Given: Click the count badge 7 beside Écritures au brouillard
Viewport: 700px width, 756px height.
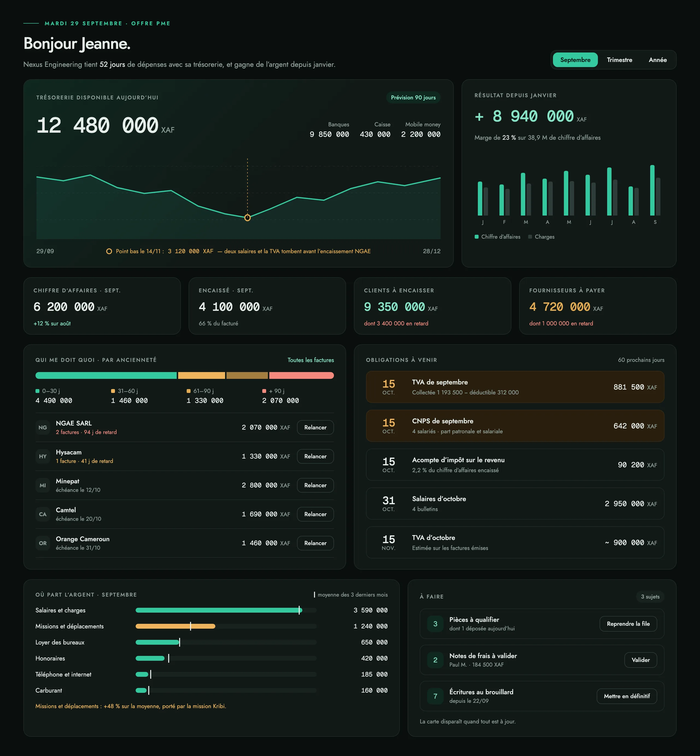Looking at the screenshot, I should pos(435,696).
